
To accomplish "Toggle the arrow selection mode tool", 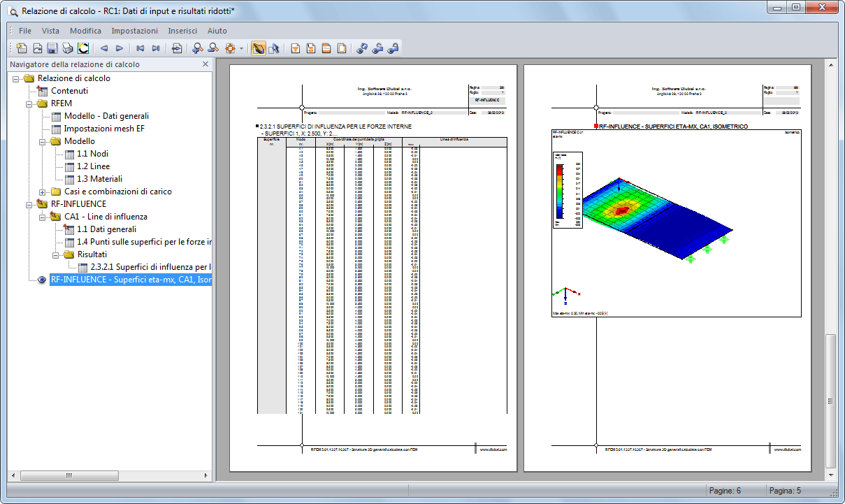I will click(x=273, y=48).
